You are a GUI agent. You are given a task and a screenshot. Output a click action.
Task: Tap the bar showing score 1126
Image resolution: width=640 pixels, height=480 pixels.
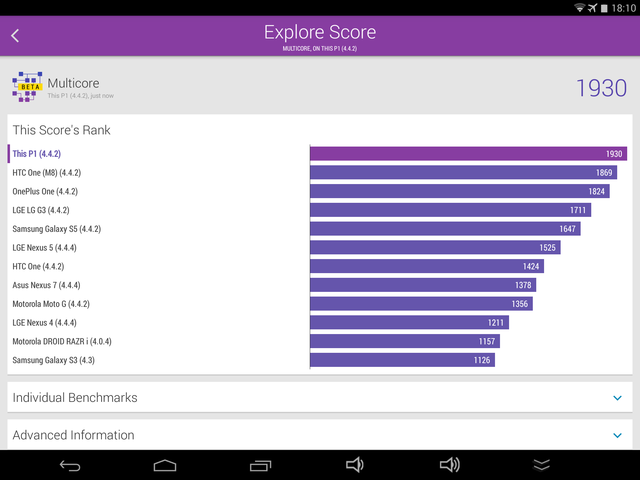click(x=402, y=360)
